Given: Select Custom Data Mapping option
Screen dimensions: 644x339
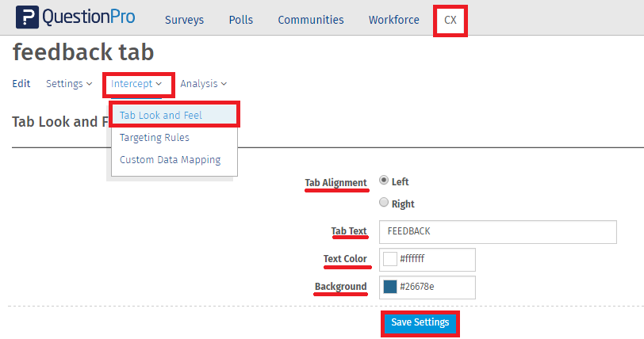Looking at the screenshot, I should tap(170, 160).
